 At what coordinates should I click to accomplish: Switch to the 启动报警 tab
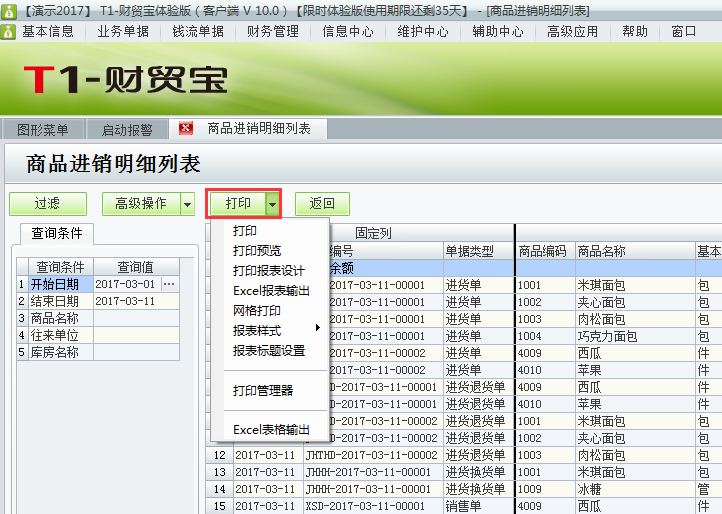pyautogui.click(x=127, y=129)
